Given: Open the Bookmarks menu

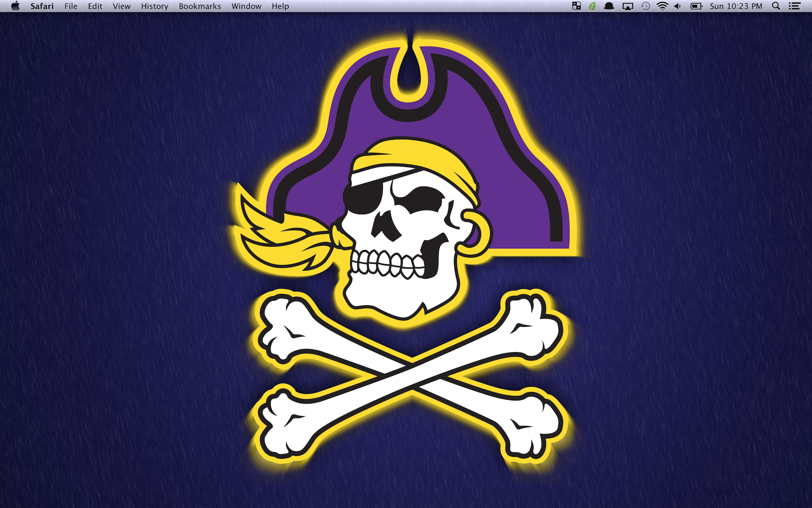Looking at the screenshot, I should tap(200, 6).
